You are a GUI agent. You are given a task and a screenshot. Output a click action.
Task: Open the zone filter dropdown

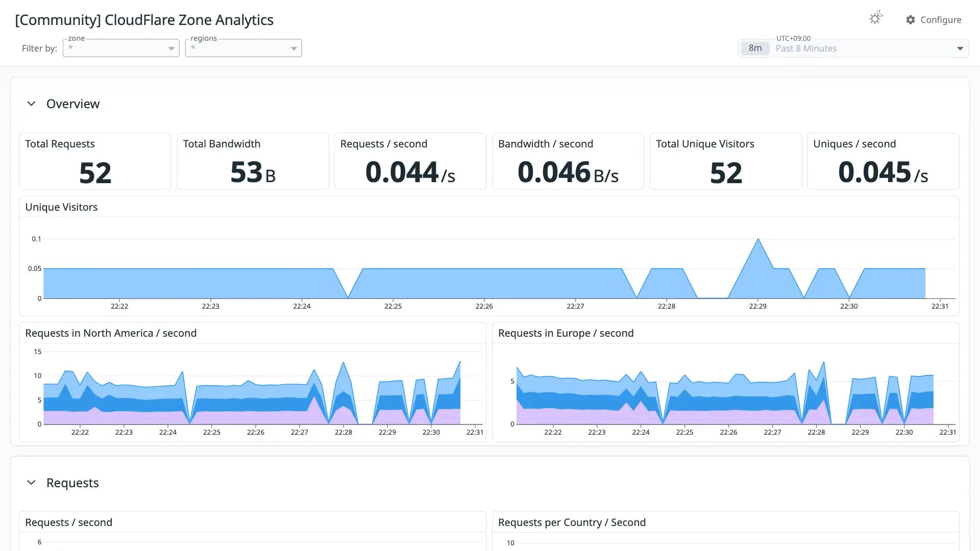coord(121,48)
